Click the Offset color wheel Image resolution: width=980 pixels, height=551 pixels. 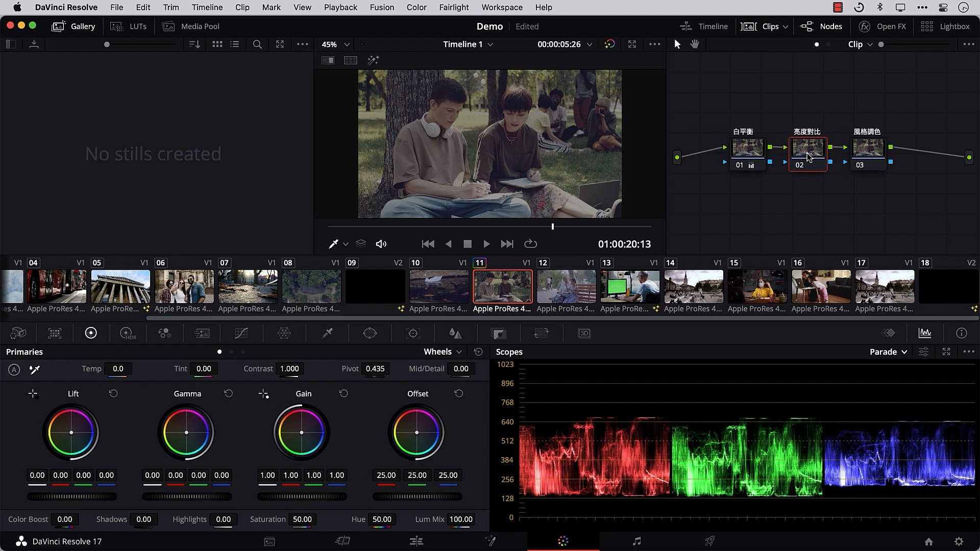[x=417, y=432]
